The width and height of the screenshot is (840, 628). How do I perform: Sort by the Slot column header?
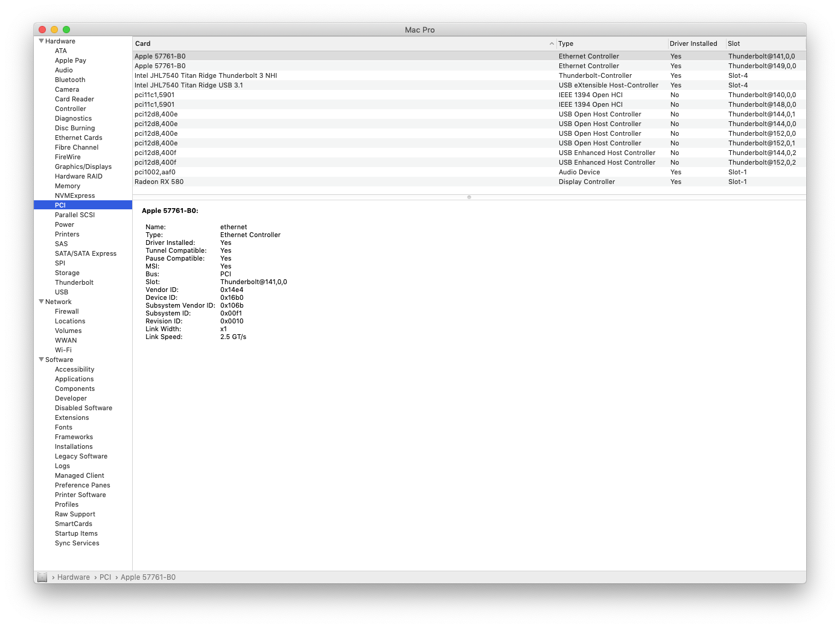pyautogui.click(x=765, y=43)
